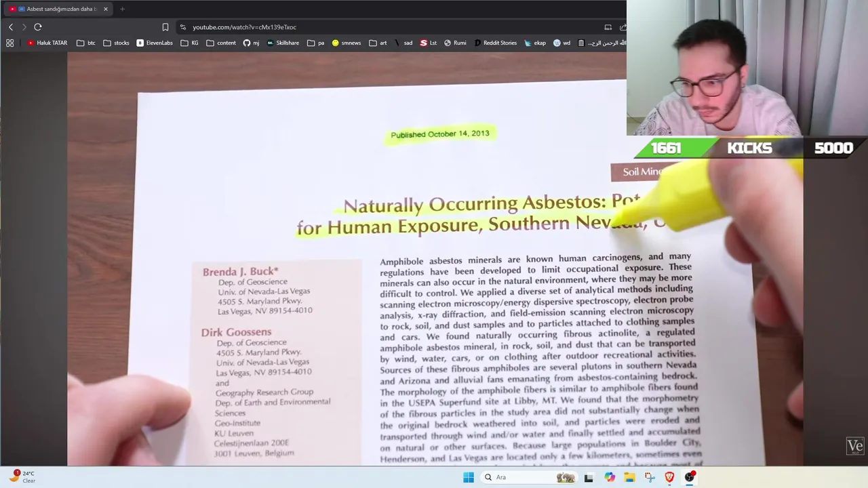Expand the pa bookmark folder
Screen dimensions: 868x488
(x=315, y=43)
